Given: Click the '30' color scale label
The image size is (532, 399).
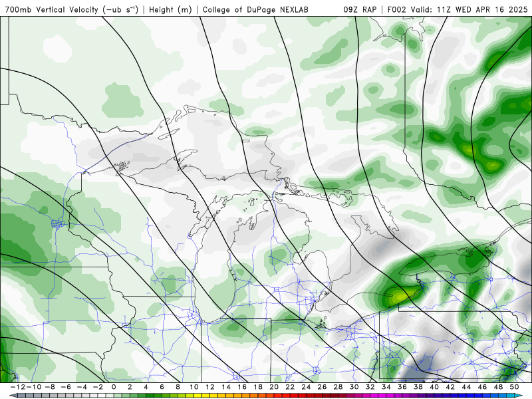Looking at the screenshot, I should tap(354, 387).
